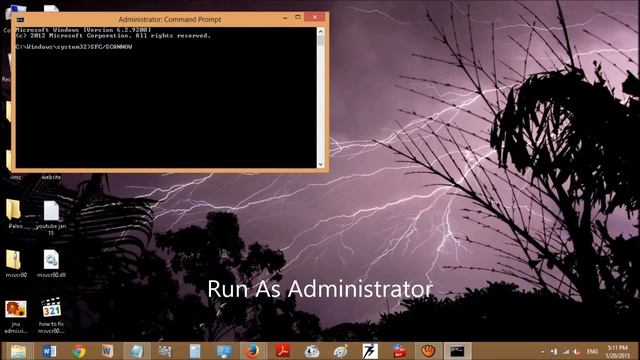640x360 pixels.
Task: Show hidden system tray icons arrow
Action: point(542,352)
